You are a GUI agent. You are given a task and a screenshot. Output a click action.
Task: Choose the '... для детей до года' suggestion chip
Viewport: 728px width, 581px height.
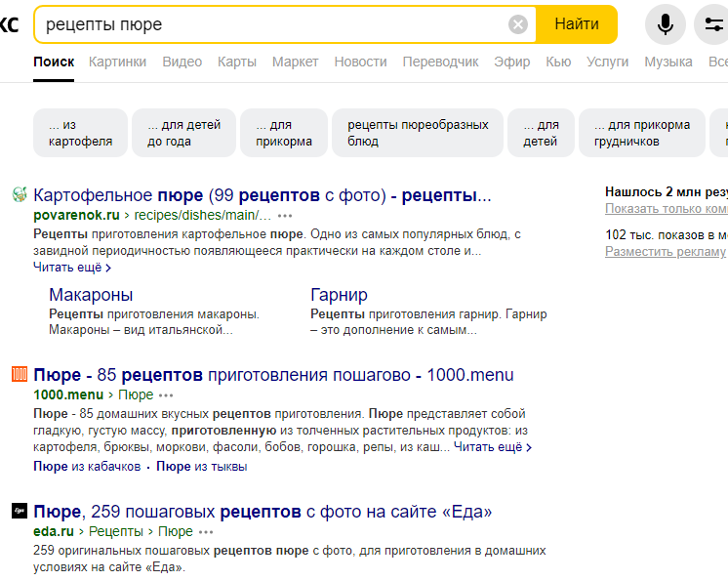pos(183,133)
